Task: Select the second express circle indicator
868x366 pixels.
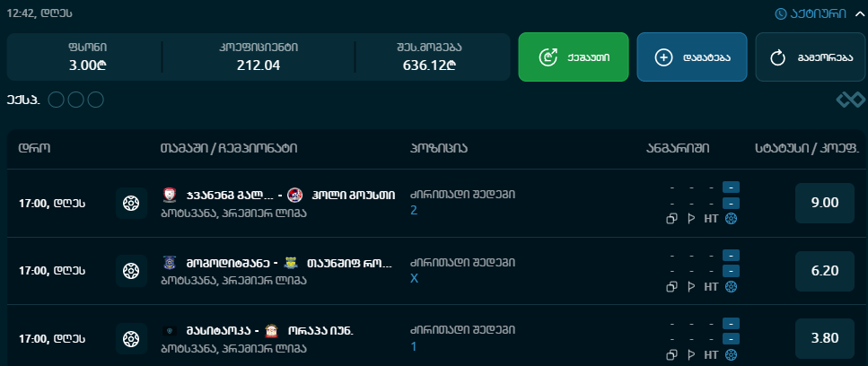Action: [75, 100]
